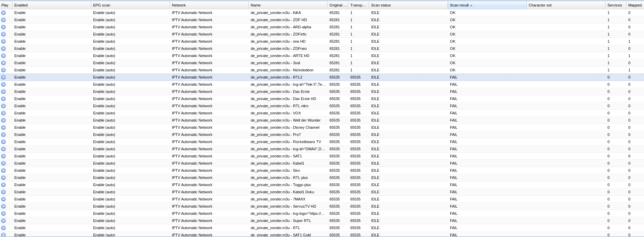Play the ZDF HD mux
Screen dimensions: 644x237
click(x=3, y=20)
